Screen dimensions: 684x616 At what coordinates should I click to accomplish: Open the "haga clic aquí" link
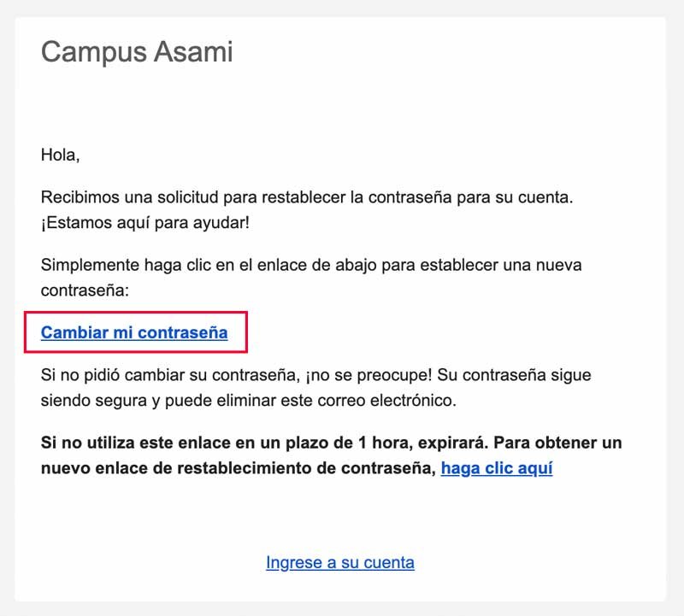click(496, 468)
